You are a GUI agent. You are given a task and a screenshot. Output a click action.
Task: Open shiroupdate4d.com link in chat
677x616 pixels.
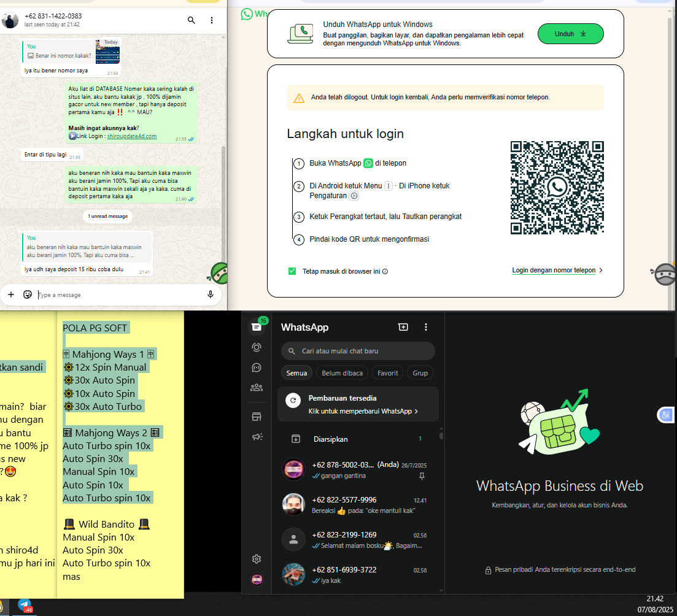pyautogui.click(x=132, y=136)
